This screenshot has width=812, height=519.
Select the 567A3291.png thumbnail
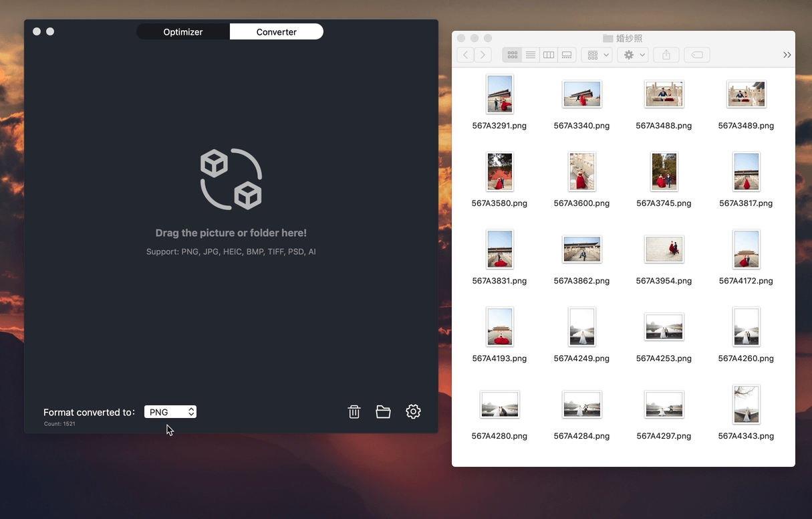coord(500,94)
